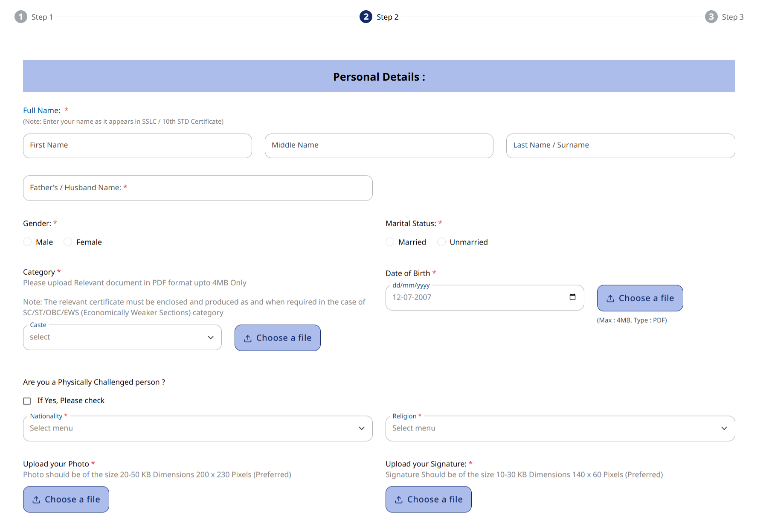Screen dimensions: 766x532
Task: Focus the Middle Name input field
Action: (x=379, y=145)
